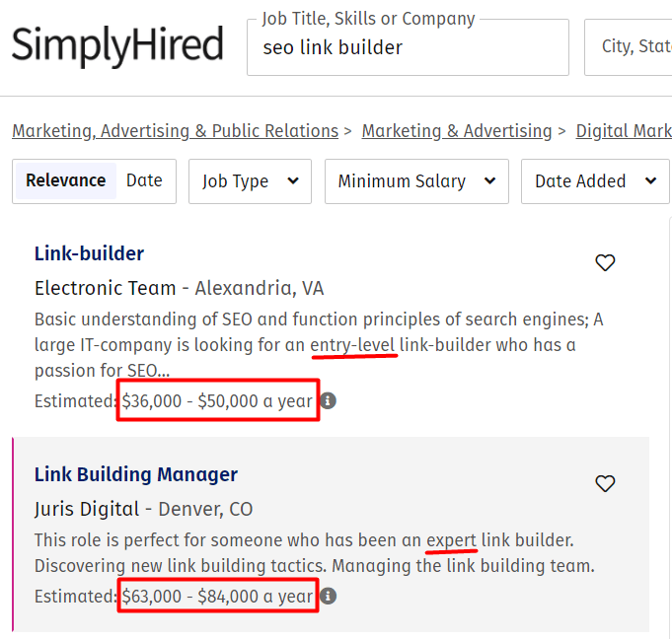Click the job title search field
The image size is (672, 639).
(408, 47)
